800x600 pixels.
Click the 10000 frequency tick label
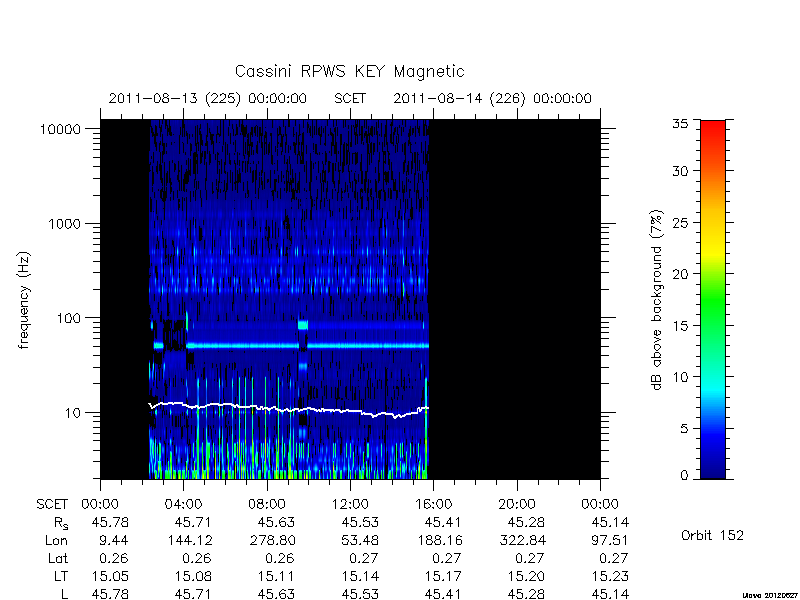(x=60, y=130)
